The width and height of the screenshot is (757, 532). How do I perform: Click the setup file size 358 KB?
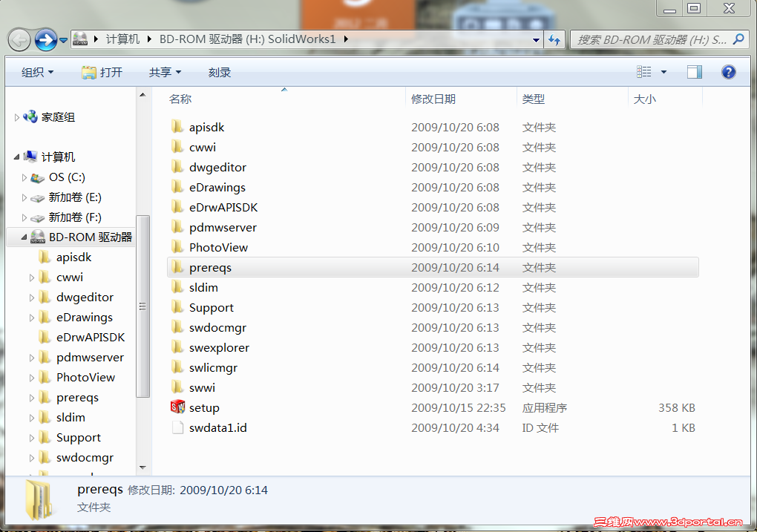(676, 408)
